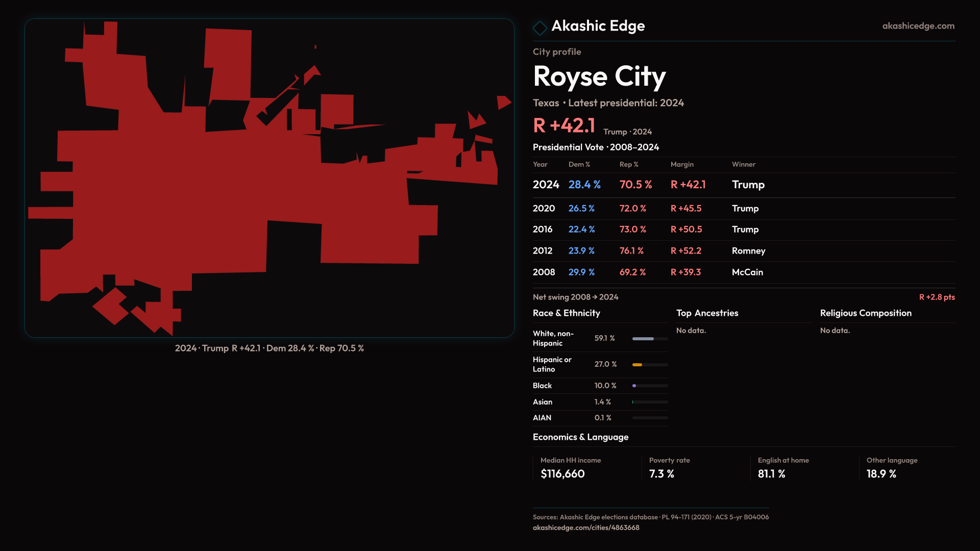The image size is (980, 551).
Task: Click the Poverty rate 7.3% stat
Action: point(661,474)
